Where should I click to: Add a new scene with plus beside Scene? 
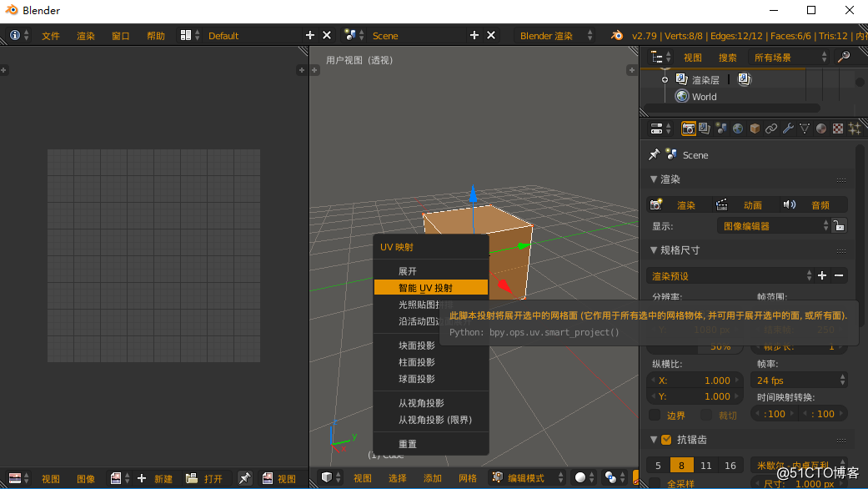tap(474, 35)
